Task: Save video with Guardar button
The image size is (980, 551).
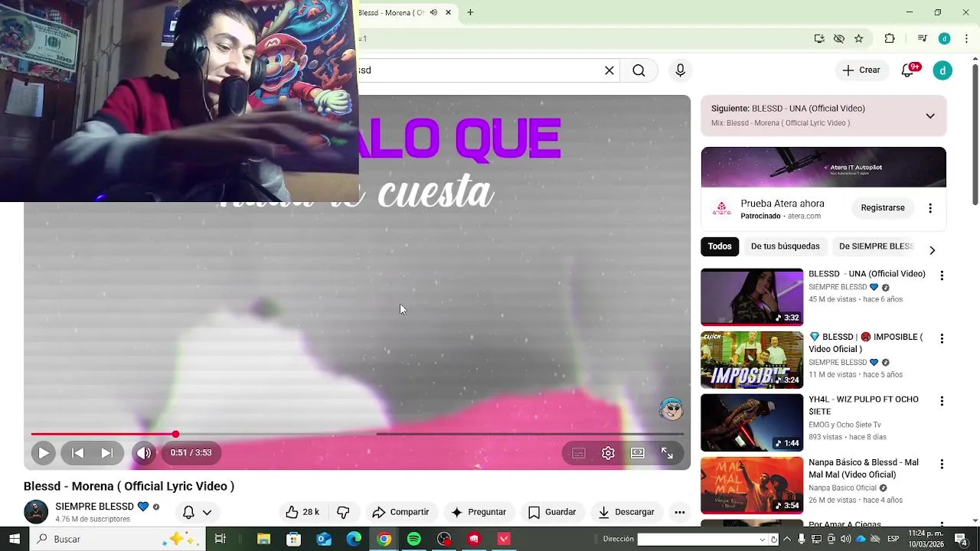Action: pyautogui.click(x=552, y=512)
